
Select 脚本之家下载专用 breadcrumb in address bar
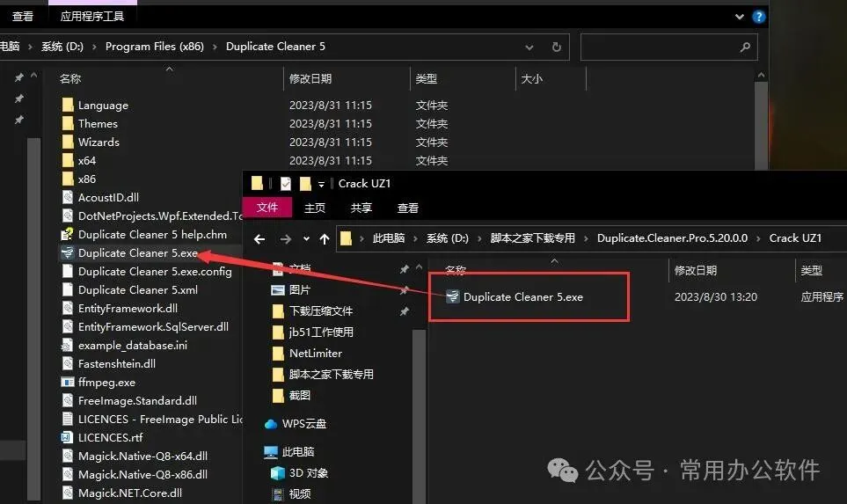pos(533,238)
